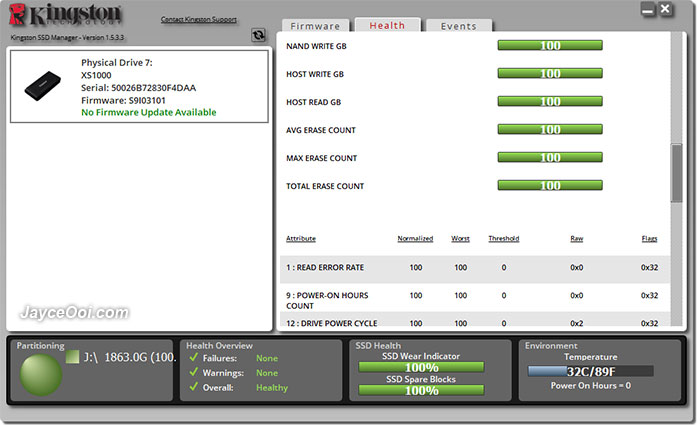
Task: Click the AVG ERASE COUNT progress bar
Action: (550, 130)
